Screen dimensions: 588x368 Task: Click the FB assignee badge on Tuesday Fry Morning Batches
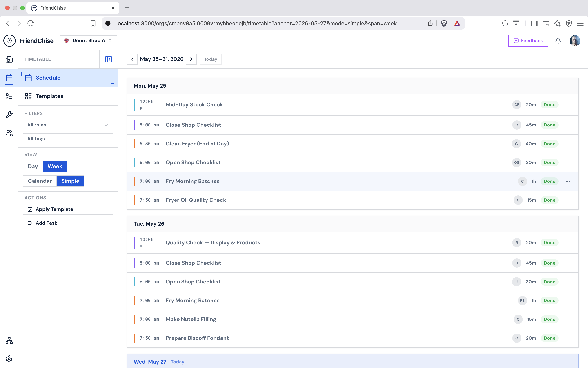click(522, 301)
